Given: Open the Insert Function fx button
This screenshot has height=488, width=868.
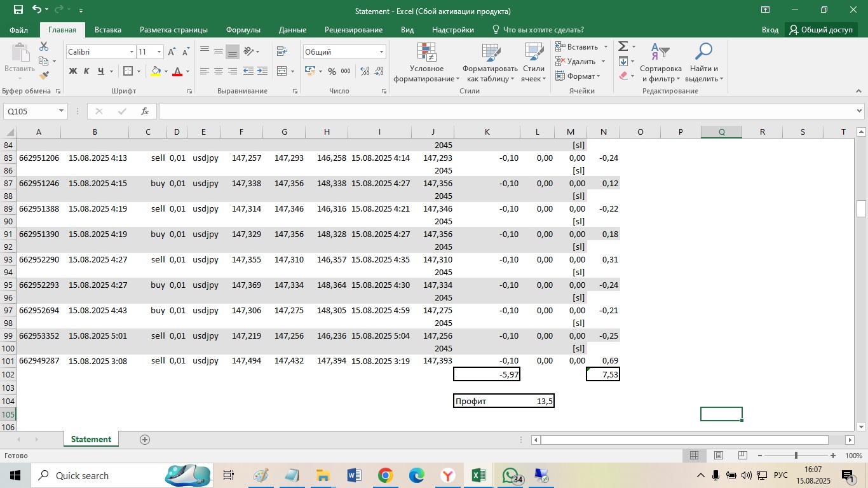Looking at the screenshot, I should point(145,111).
